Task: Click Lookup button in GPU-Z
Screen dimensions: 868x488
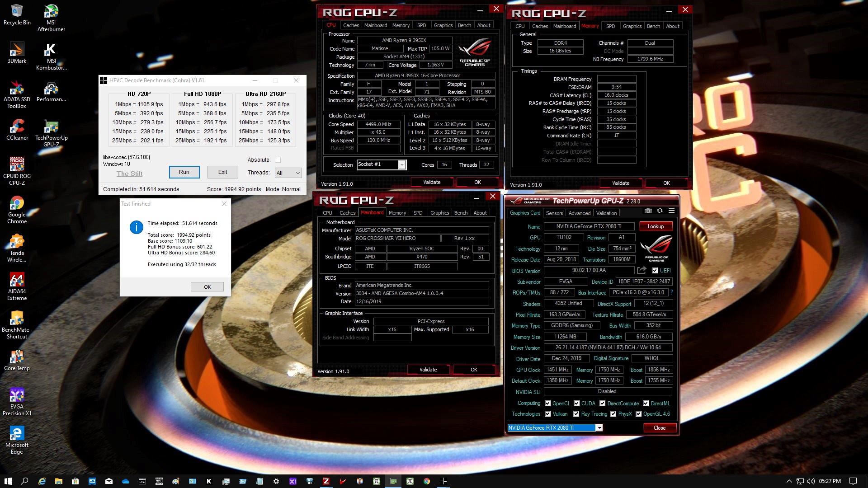Action: click(656, 226)
